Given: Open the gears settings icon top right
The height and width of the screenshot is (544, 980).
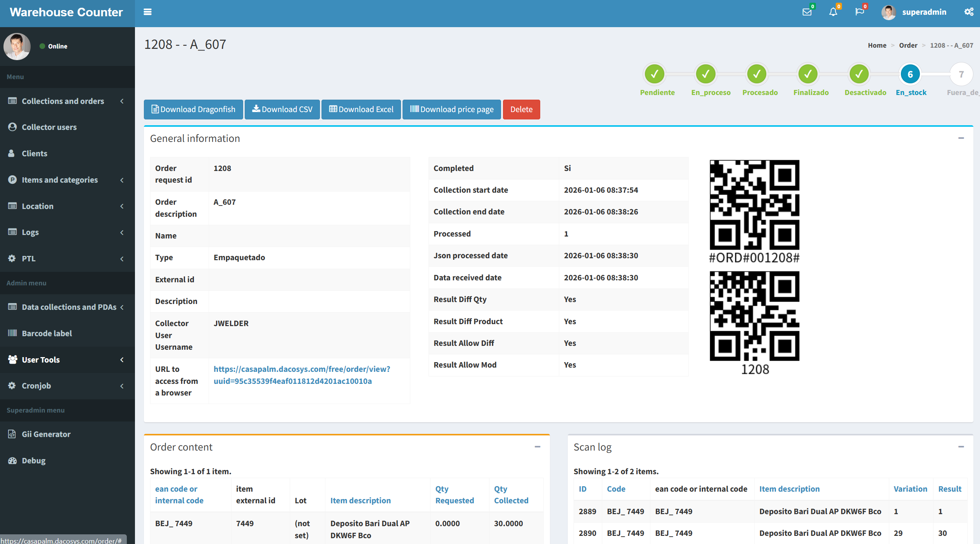Looking at the screenshot, I should [x=968, y=12].
